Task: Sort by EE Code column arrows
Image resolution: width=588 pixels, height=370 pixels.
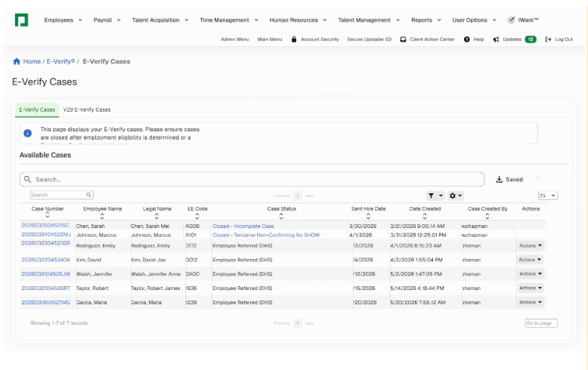Action: pyautogui.click(x=197, y=216)
